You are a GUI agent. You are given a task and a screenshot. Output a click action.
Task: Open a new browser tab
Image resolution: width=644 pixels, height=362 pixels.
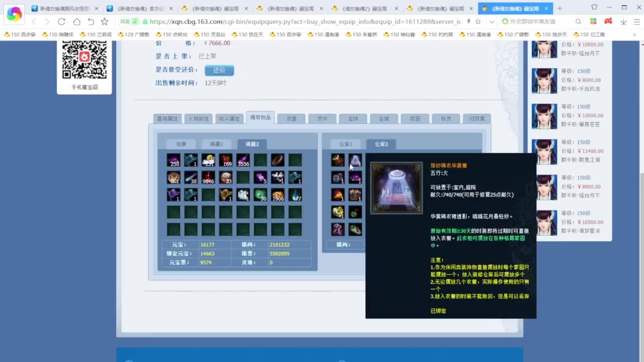(x=559, y=8)
